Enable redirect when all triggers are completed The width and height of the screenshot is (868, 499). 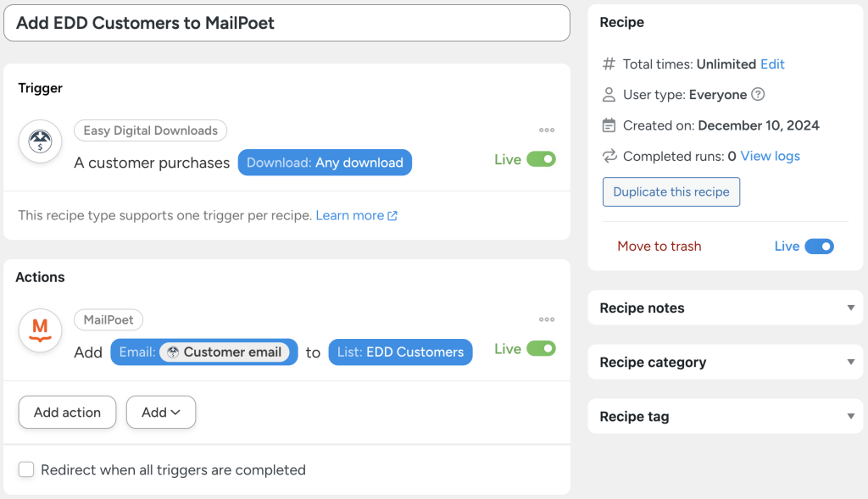26,469
